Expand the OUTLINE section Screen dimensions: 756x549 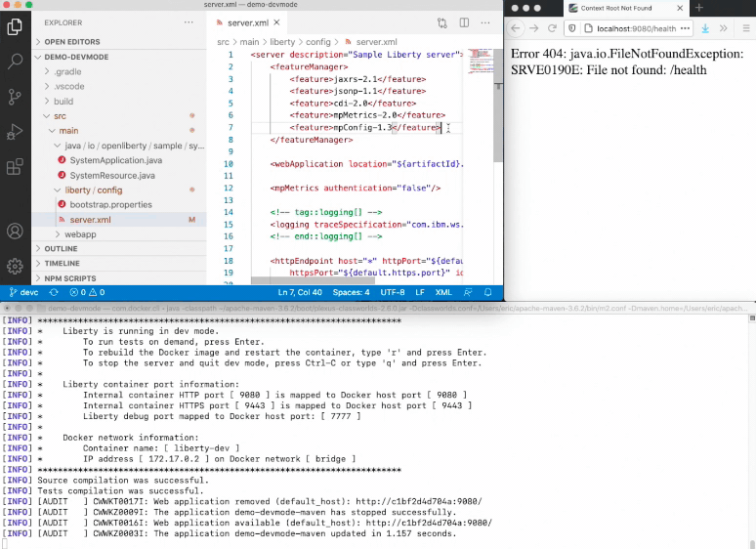(61, 249)
